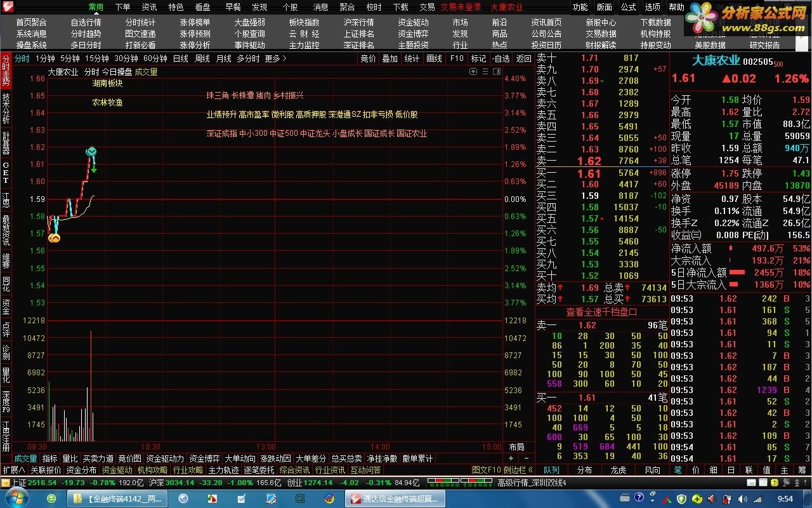This screenshot has height=508, width=812.
Task: Select the 交易 top tab
Action: tap(427, 7)
